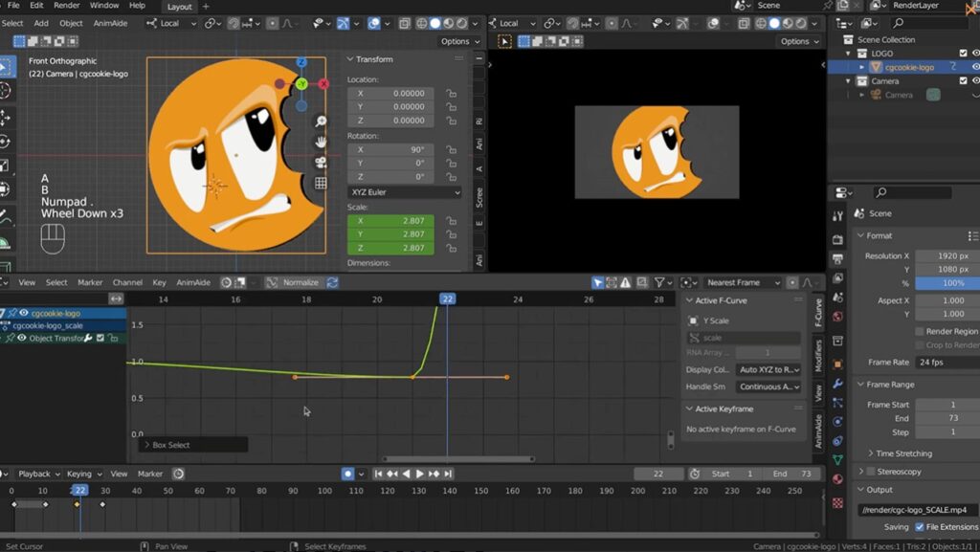
Task: Jump to next keyframe
Action: (434, 474)
